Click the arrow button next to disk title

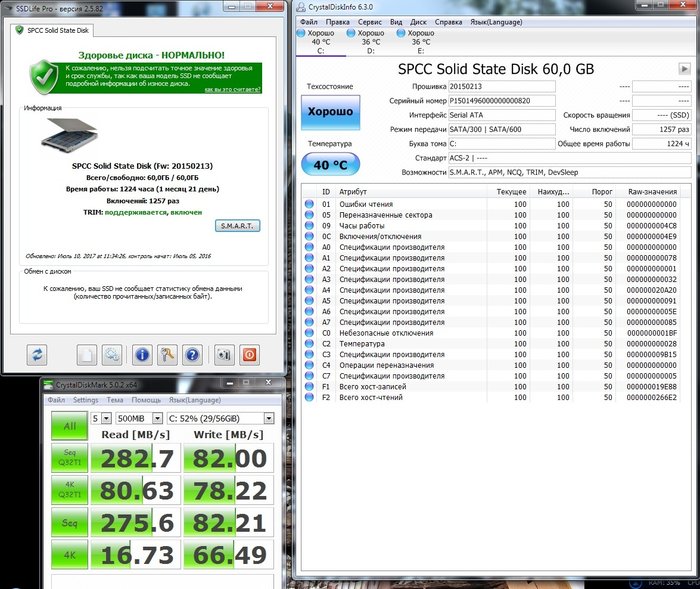[684, 69]
